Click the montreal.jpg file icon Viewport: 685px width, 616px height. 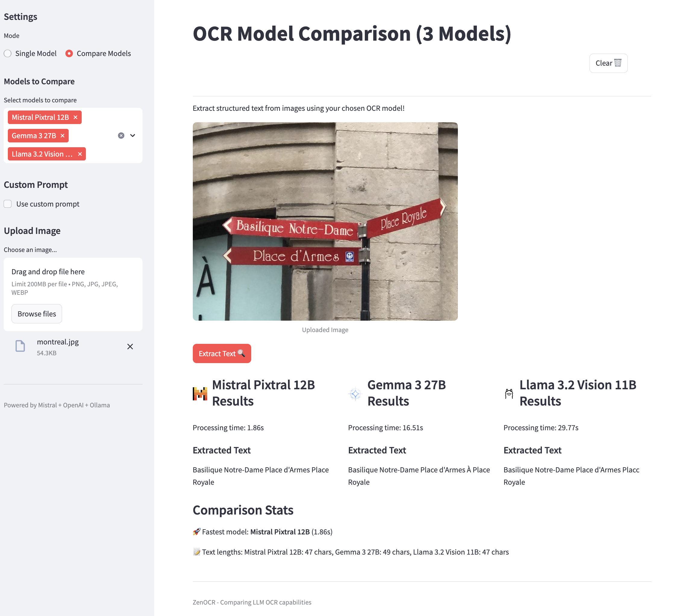(x=20, y=346)
